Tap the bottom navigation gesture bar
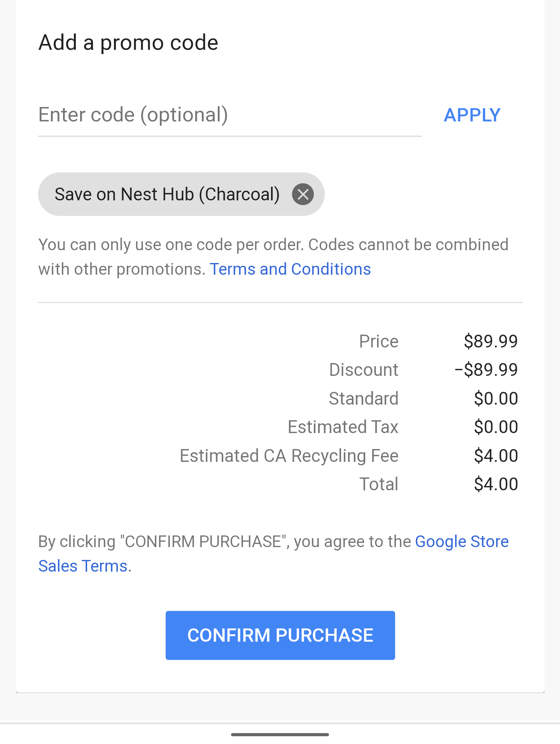The height and width of the screenshot is (744, 560). click(x=280, y=735)
